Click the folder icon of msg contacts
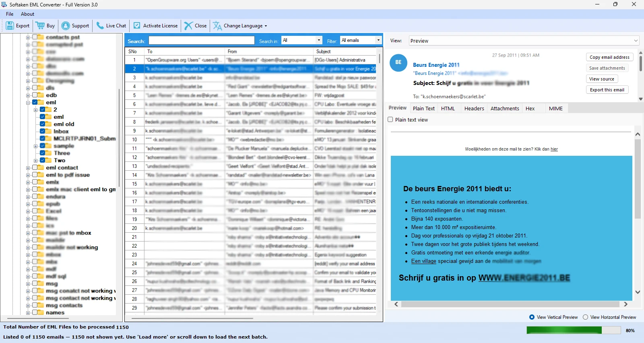The image size is (644, 343). coord(41,305)
